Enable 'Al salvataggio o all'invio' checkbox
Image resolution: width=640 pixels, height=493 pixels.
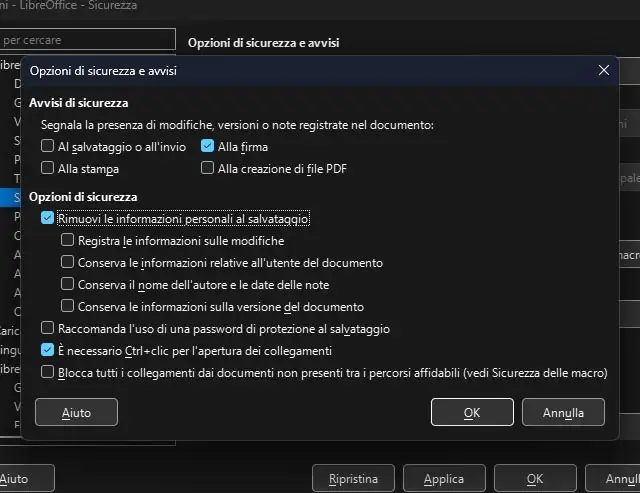click(x=48, y=147)
